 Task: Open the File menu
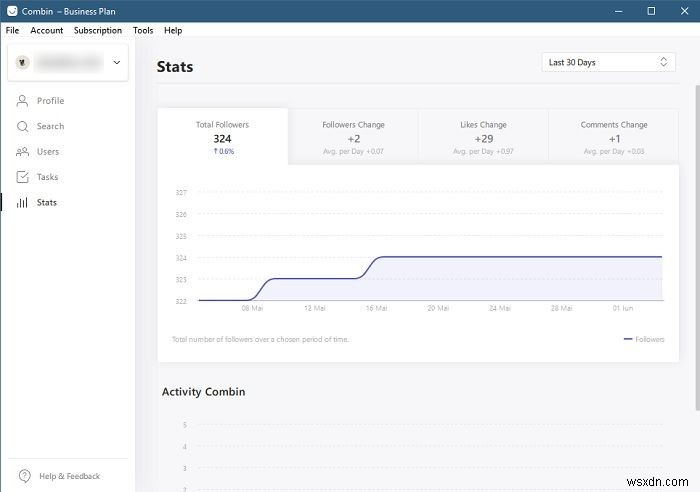[13, 31]
